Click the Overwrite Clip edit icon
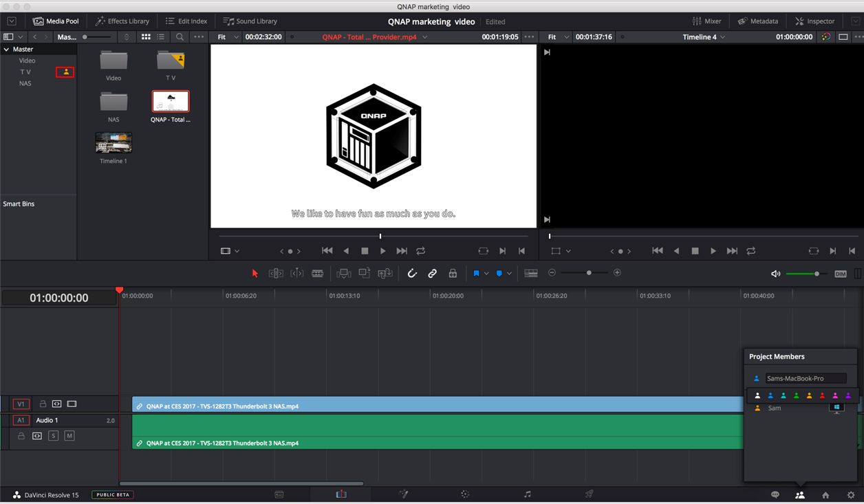 364,274
